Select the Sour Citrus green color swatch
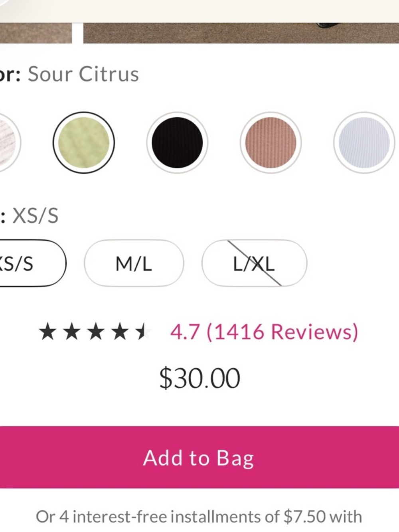Screen dimensions: 399x532 84,142
